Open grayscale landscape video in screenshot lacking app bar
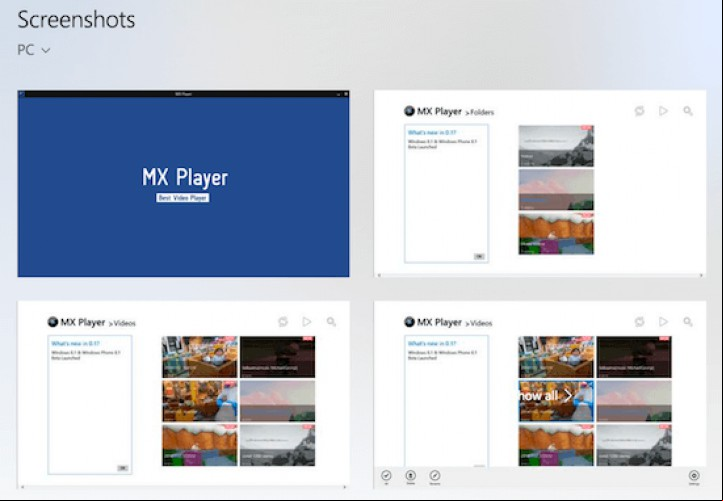The image size is (723, 501). [278, 445]
